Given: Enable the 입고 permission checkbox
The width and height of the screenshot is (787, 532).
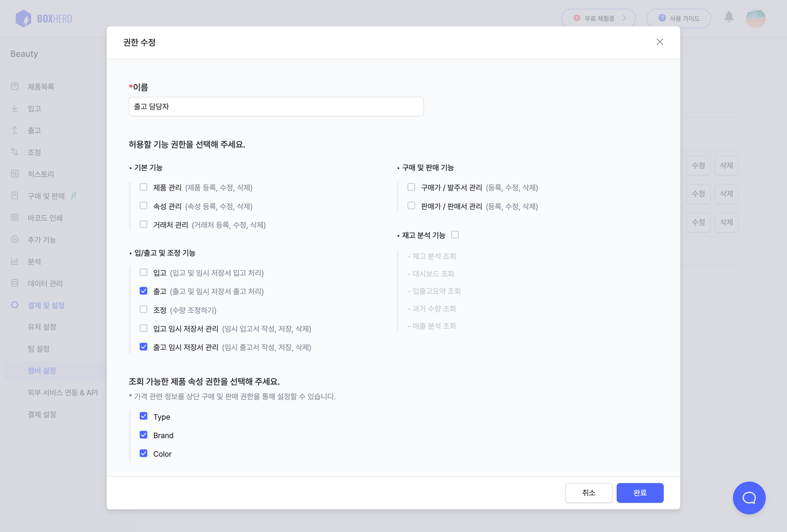Looking at the screenshot, I should click(x=144, y=272).
